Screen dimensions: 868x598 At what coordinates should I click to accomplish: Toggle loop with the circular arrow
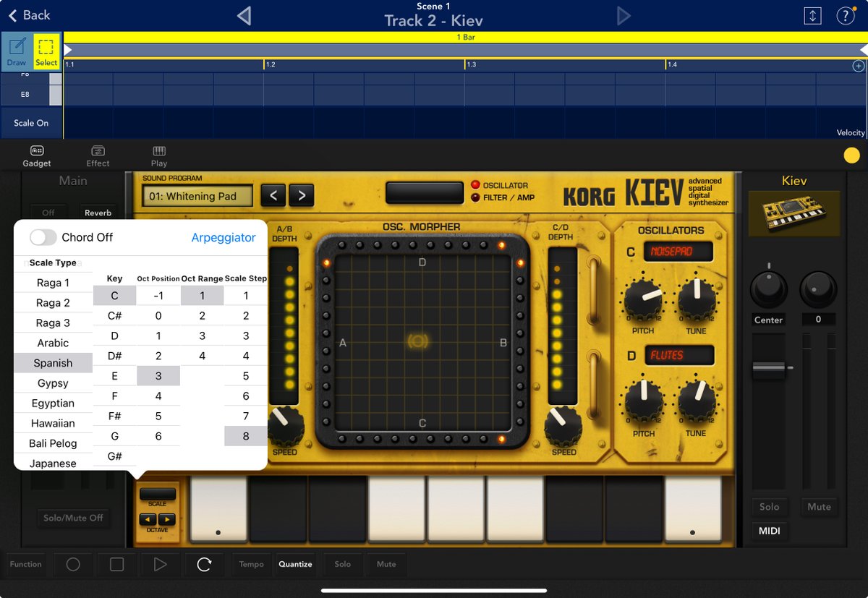click(204, 564)
